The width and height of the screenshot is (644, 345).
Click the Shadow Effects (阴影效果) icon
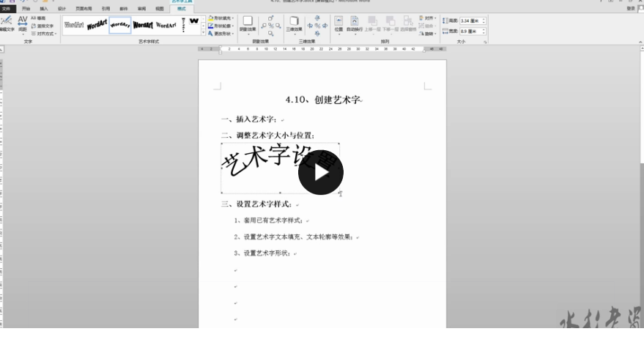(248, 24)
